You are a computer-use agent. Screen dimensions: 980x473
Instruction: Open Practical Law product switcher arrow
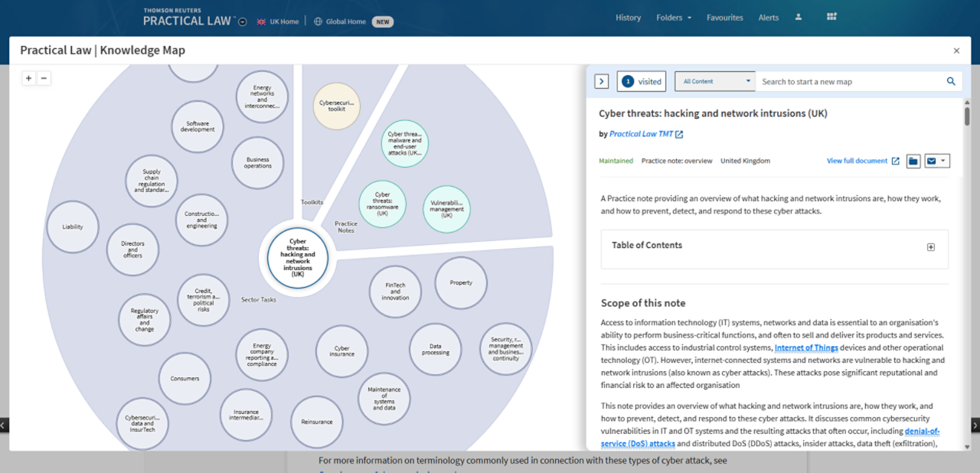coord(243,22)
